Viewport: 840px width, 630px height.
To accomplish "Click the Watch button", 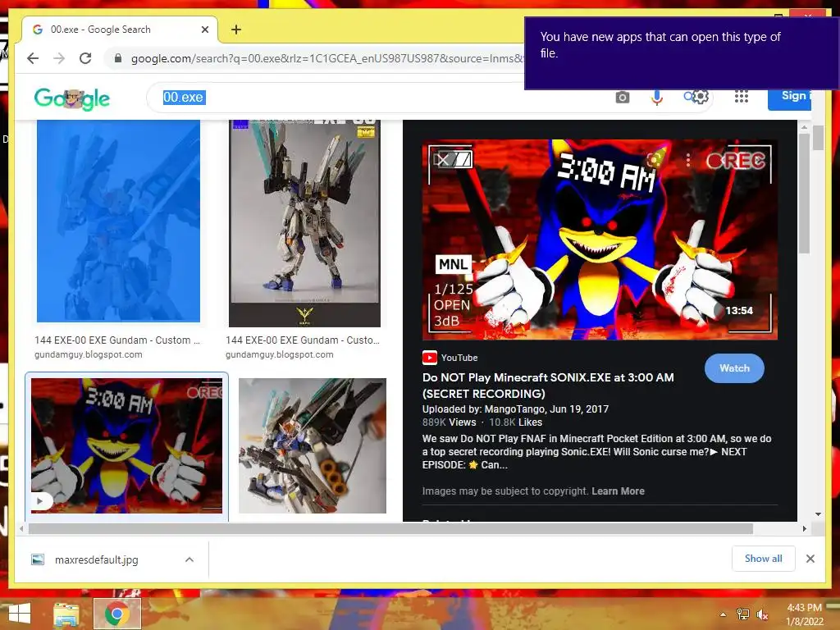I will (x=734, y=368).
